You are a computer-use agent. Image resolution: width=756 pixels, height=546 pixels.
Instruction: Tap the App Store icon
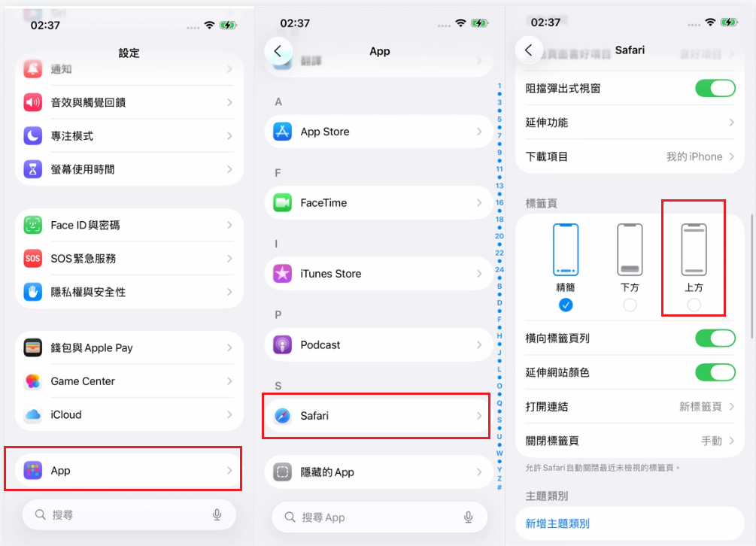[282, 132]
